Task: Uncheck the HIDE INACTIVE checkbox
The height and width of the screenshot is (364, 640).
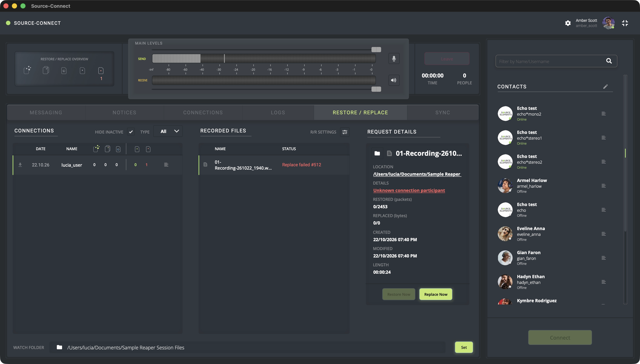Action: pos(131,132)
